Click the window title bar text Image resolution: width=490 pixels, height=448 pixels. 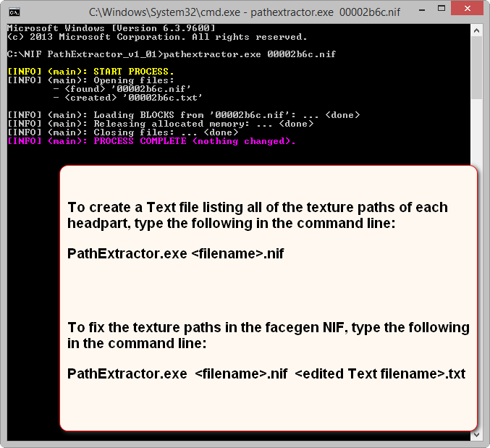245,12
